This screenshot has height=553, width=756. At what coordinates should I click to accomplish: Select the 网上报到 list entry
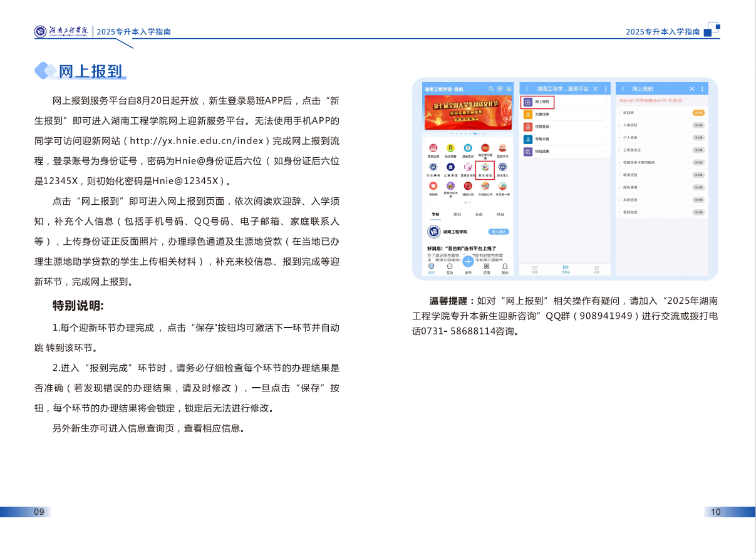[565, 101]
